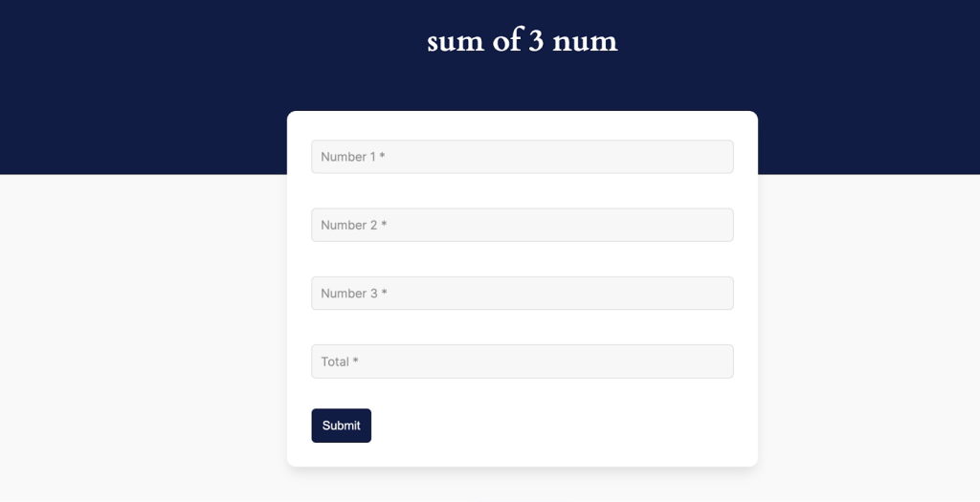The image size is (980, 502).
Task: Click the dark navy header banner
Action: (144, 86)
